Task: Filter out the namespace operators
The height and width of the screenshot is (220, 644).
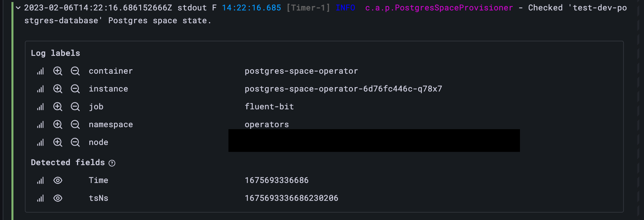Action: coord(75,124)
